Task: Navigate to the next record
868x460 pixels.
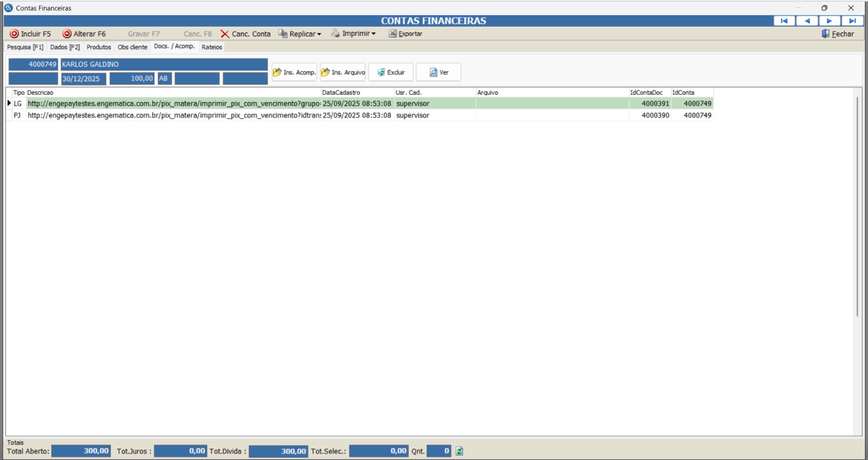Action: click(x=829, y=21)
